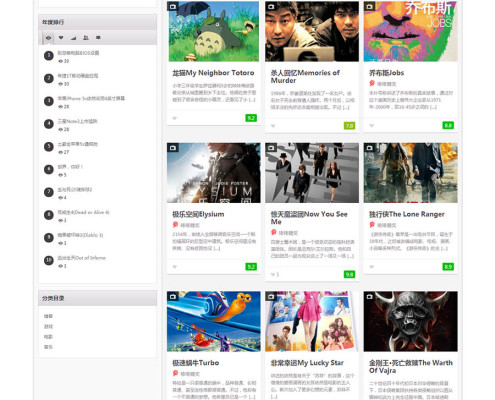Click the Elysium poster thumbnail

[x=214, y=173]
